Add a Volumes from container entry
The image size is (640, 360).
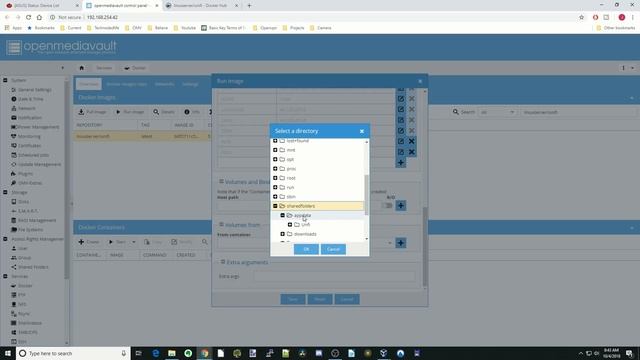(x=401, y=243)
